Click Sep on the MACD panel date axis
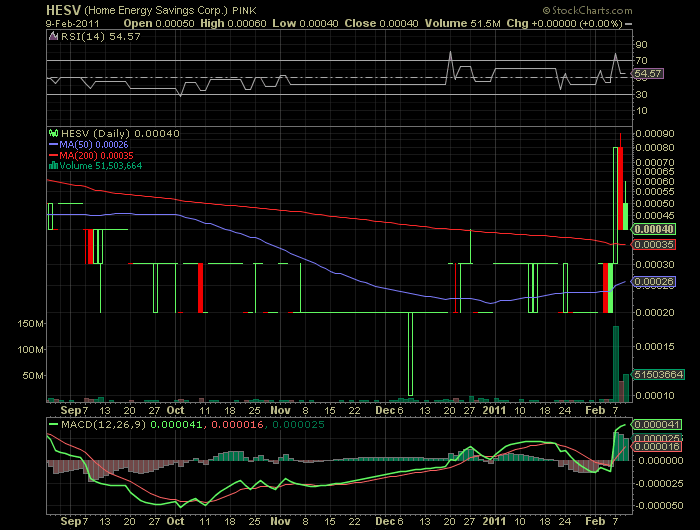Image resolution: width=700 pixels, height=530 pixels. (x=71, y=521)
